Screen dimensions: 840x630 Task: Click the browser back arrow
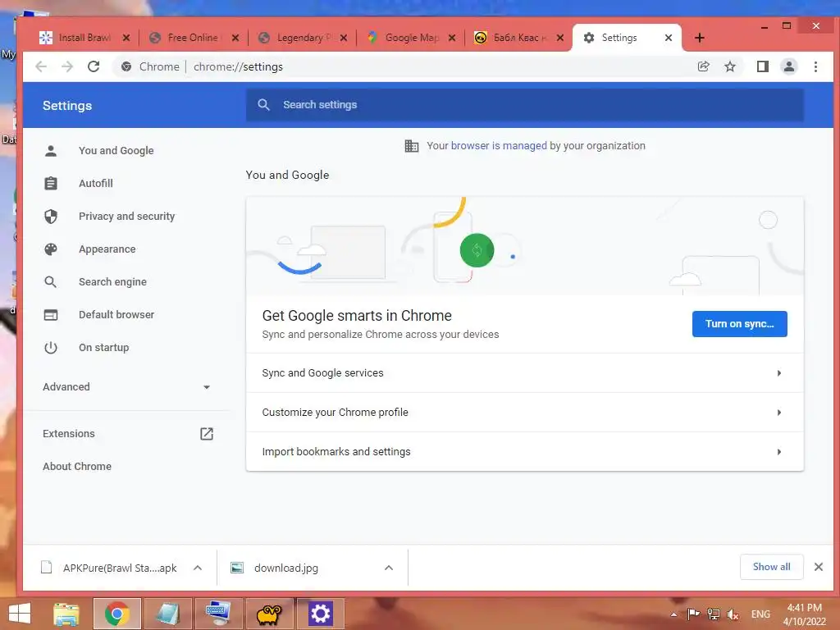[41, 66]
